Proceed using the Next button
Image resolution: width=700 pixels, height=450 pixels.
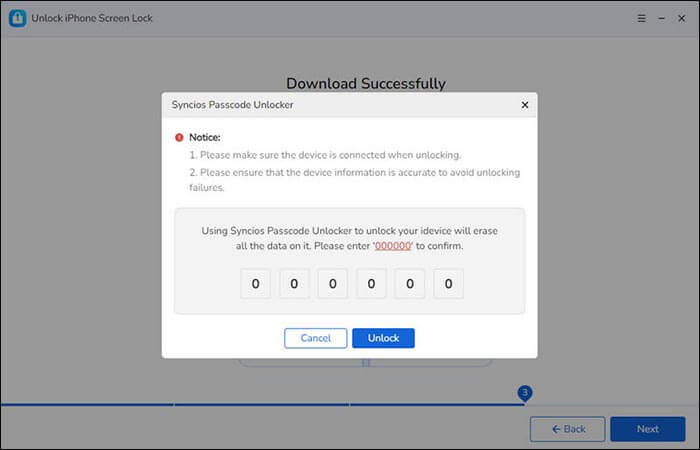point(647,429)
